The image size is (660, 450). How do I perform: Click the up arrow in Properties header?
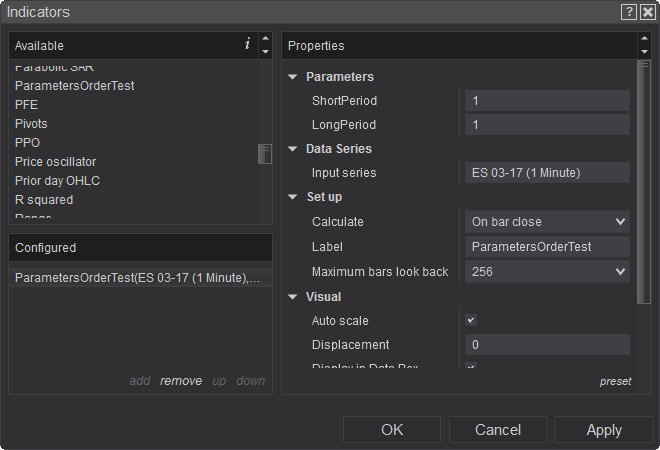click(643, 39)
